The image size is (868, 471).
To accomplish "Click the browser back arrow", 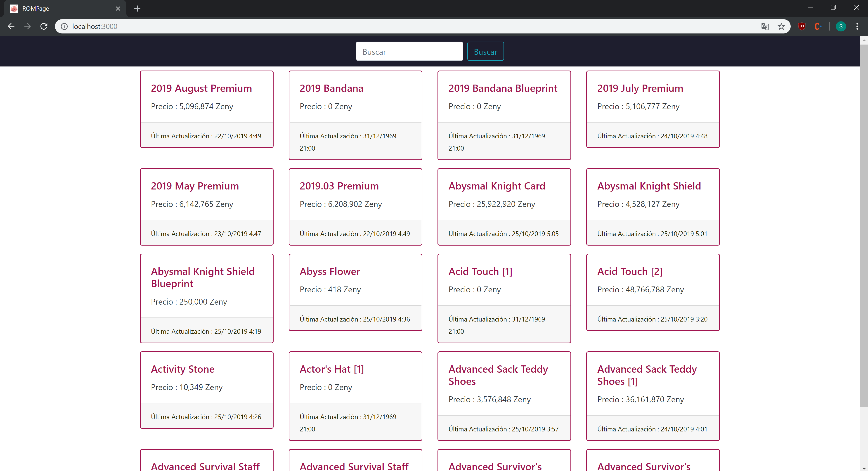I will pyautogui.click(x=11, y=26).
